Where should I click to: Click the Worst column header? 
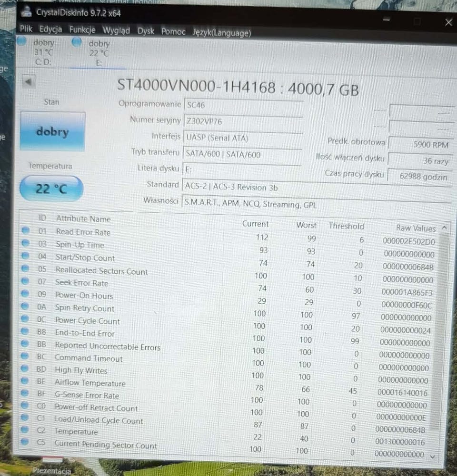[307, 225]
